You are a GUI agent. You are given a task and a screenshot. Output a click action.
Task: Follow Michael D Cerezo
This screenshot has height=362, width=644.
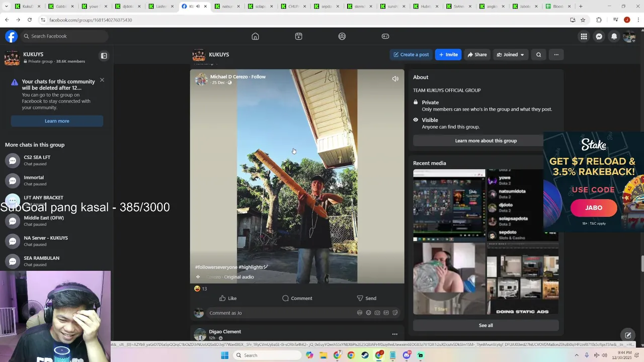pos(258,77)
